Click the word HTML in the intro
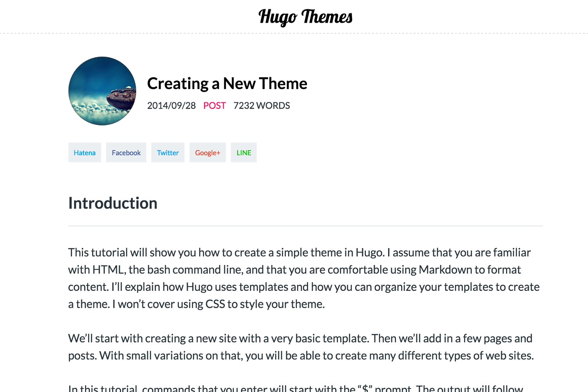The width and height of the screenshot is (588, 392). pyautogui.click(x=109, y=270)
